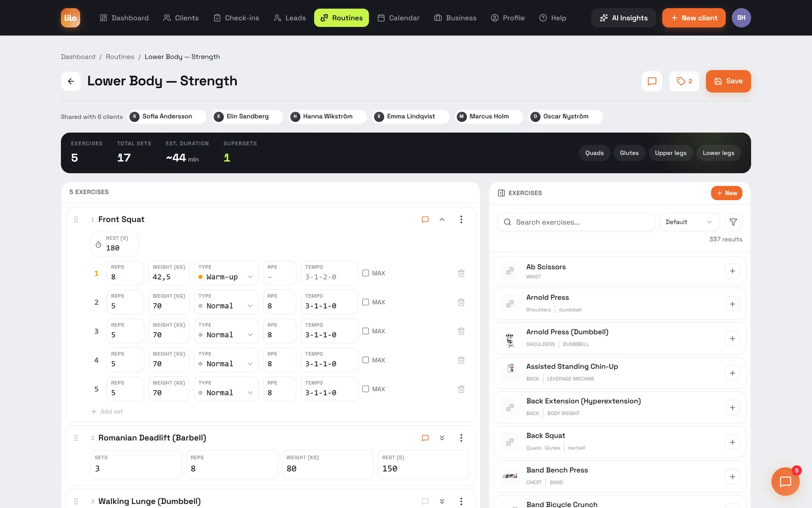Check MAX for Front Squat set 5
The width and height of the screenshot is (812, 508).
[x=365, y=389]
